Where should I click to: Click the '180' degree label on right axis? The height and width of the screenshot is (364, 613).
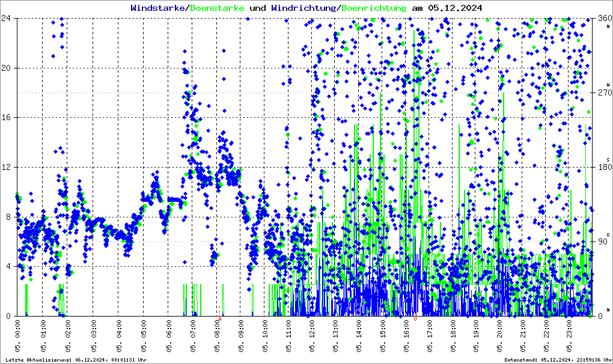point(603,168)
